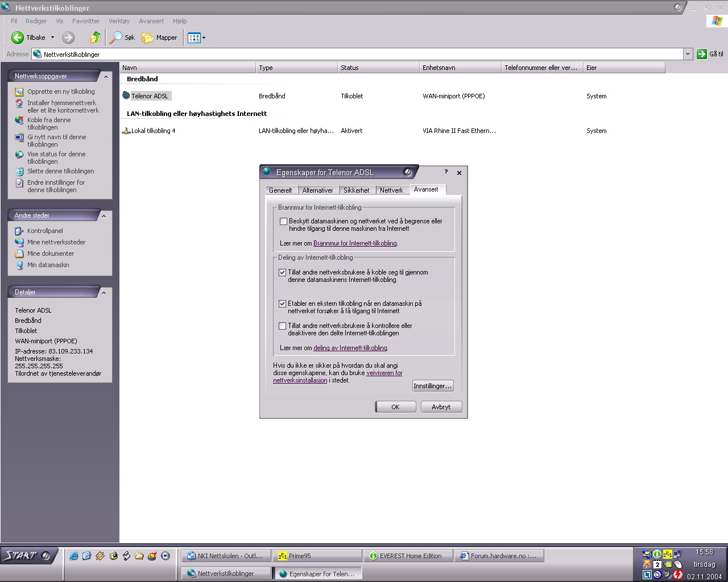Switch to Forum.hardware.no taskbar button
Image resolution: width=728 pixels, height=582 pixels.
(499, 556)
